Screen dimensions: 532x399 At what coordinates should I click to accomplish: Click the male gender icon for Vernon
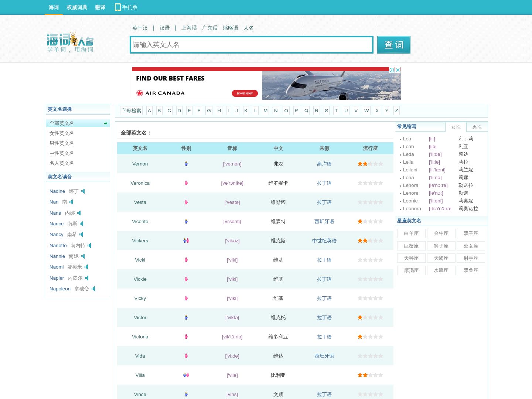tap(186, 164)
